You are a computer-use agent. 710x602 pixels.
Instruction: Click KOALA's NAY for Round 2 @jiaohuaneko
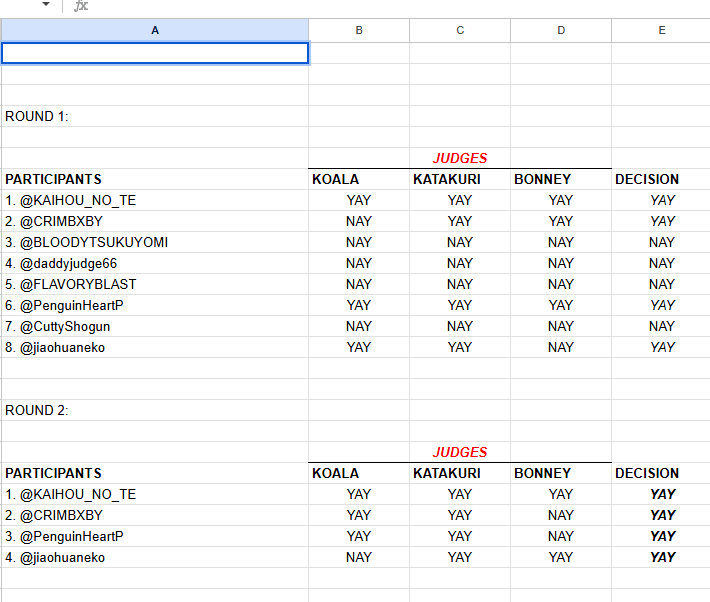click(x=359, y=557)
